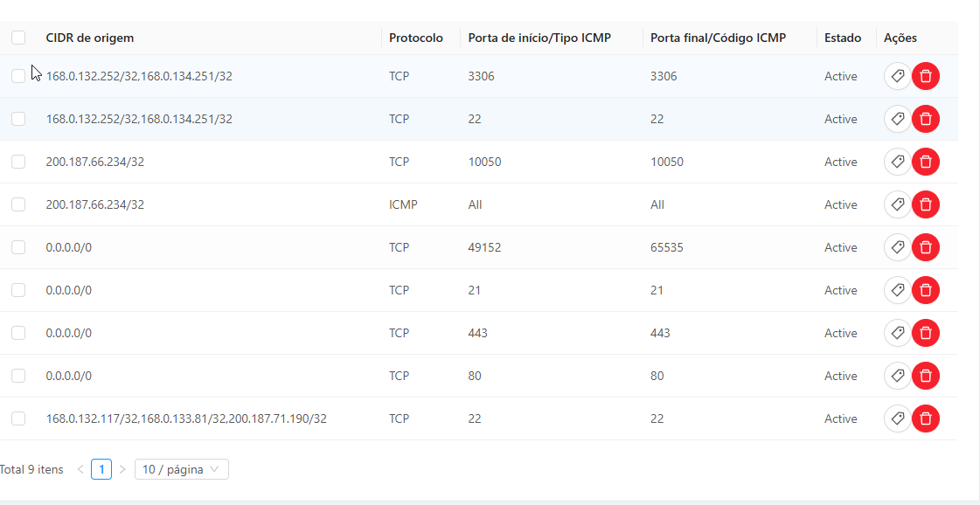This screenshot has height=505, width=980.
Task: Tag the port 443 rule
Action: 897,333
